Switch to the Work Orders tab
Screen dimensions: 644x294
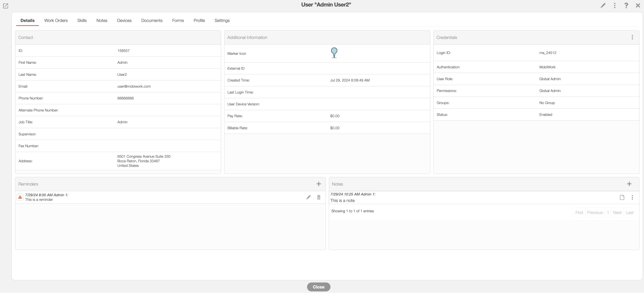click(56, 21)
